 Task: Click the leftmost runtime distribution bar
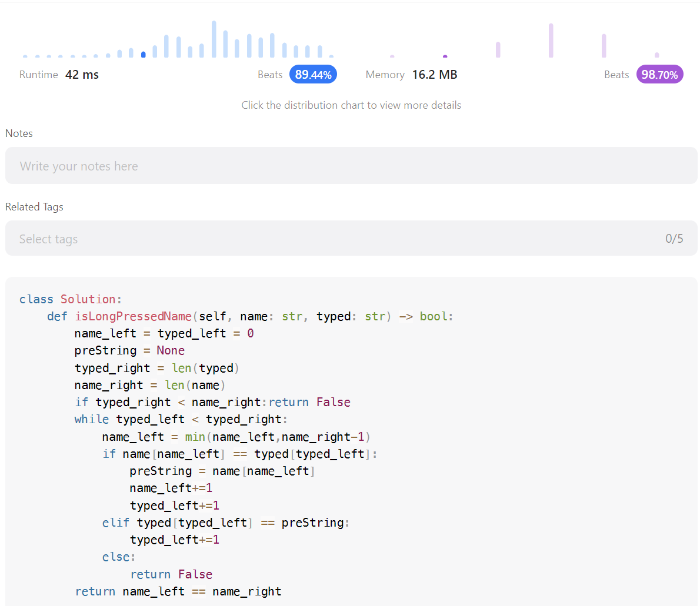tap(24, 55)
